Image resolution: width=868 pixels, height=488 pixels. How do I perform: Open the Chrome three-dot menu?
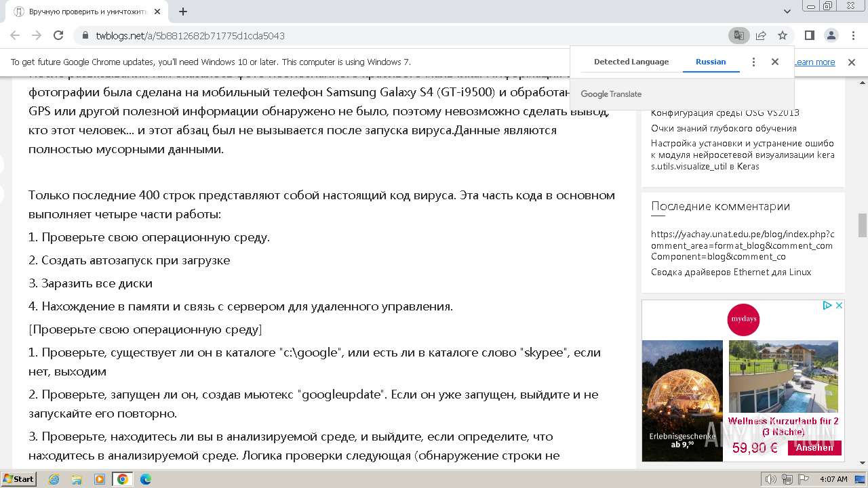(x=852, y=35)
